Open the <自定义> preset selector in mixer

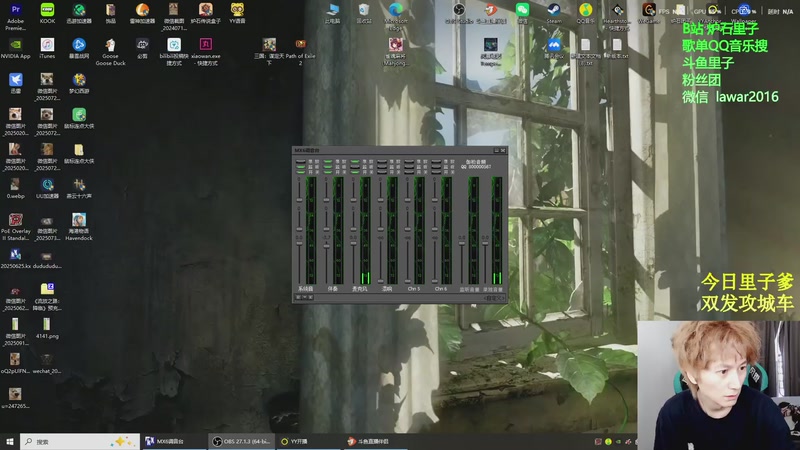coord(493,297)
